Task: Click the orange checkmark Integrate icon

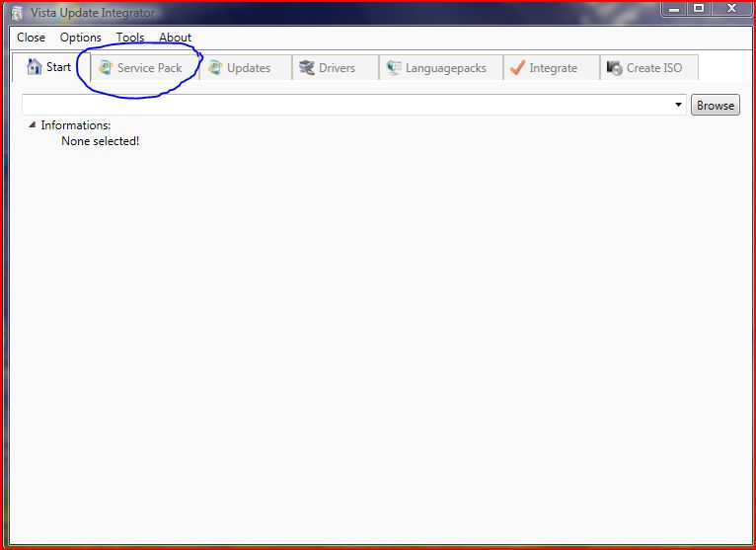Action: (x=517, y=68)
